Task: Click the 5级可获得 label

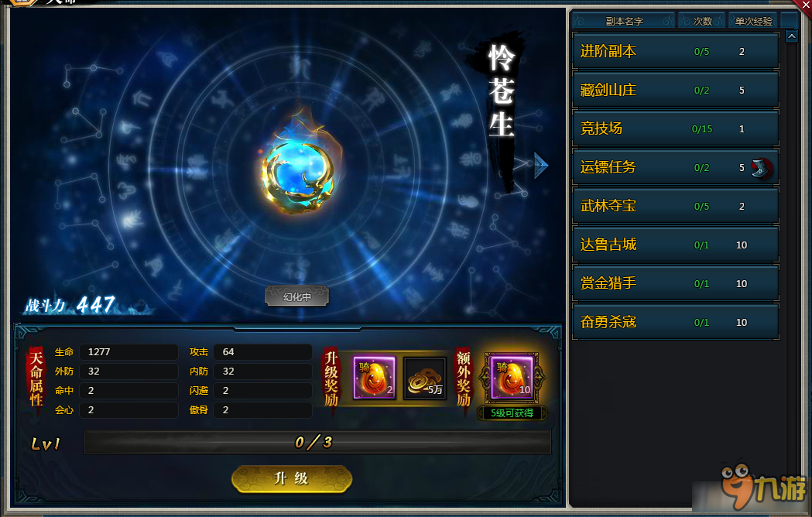Action: tap(512, 413)
